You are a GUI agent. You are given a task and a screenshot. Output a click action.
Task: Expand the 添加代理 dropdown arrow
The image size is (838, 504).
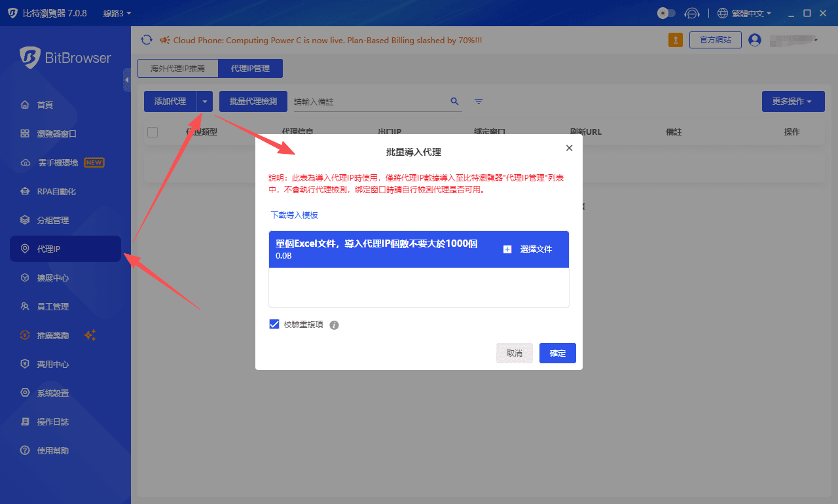(x=204, y=101)
